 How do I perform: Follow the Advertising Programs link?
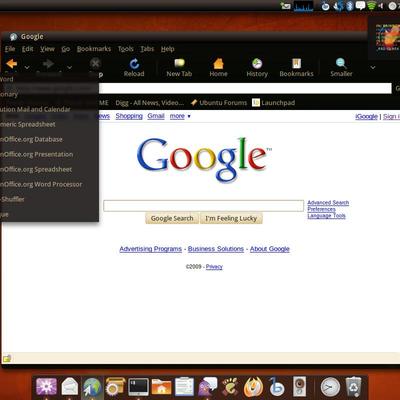151,249
